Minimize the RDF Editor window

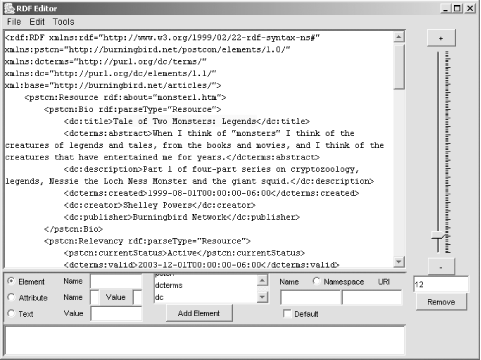point(445,8)
